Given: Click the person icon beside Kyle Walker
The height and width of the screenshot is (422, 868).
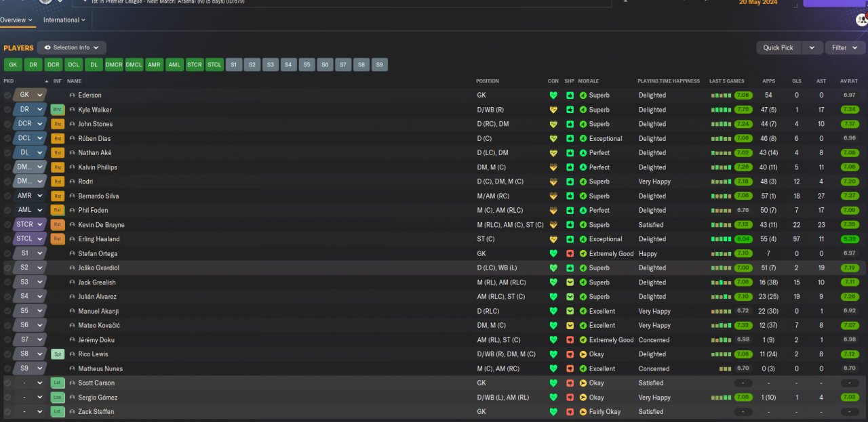Looking at the screenshot, I should coord(73,110).
